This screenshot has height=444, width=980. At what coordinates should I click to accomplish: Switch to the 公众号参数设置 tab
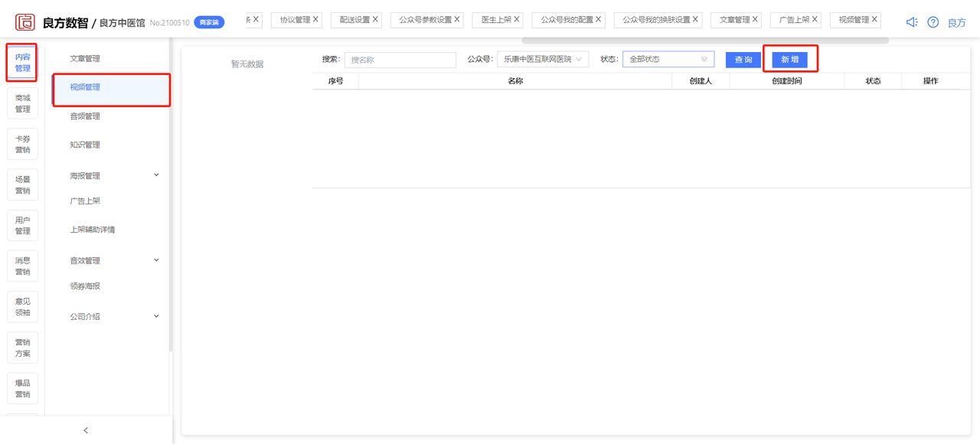click(x=426, y=20)
